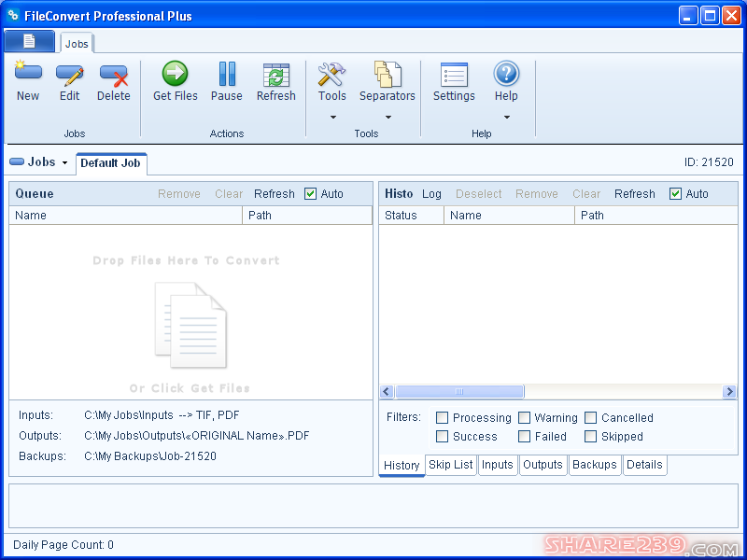Screen dimensions: 747x560
Task: Click the Backups path C:\My Backups\Job-21520
Action: pyautogui.click(x=150, y=456)
